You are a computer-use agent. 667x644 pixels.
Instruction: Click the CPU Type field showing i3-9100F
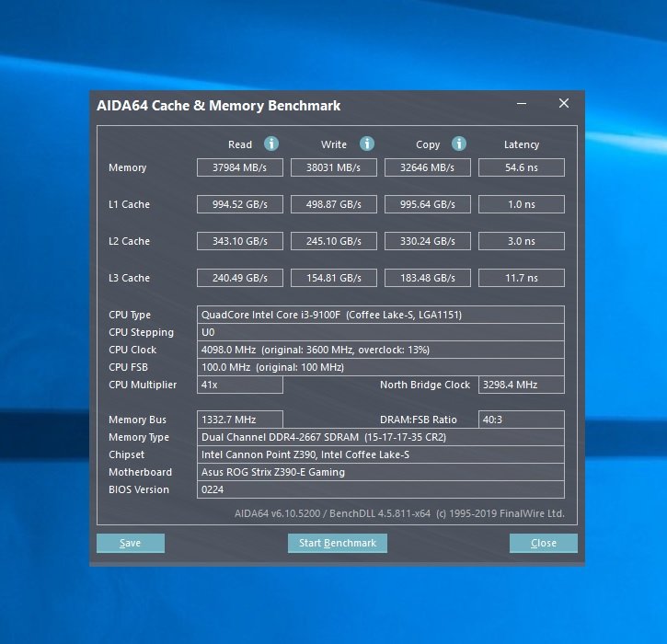click(381, 315)
